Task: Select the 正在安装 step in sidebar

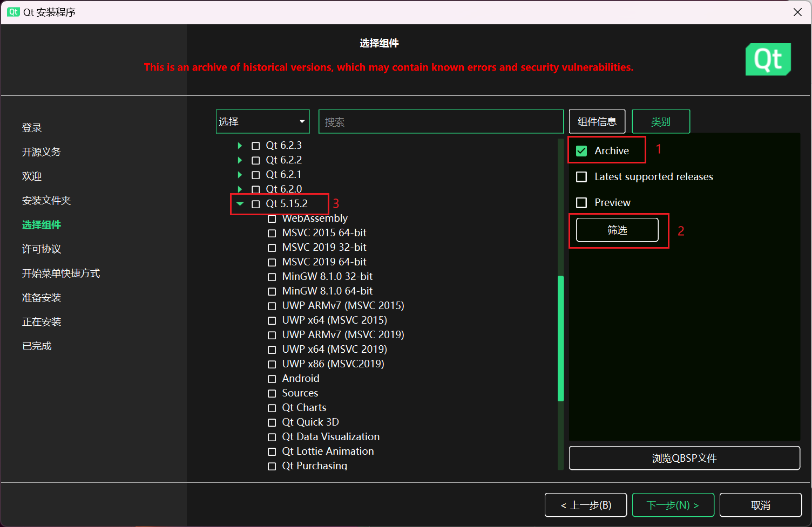Action: pos(42,322)
